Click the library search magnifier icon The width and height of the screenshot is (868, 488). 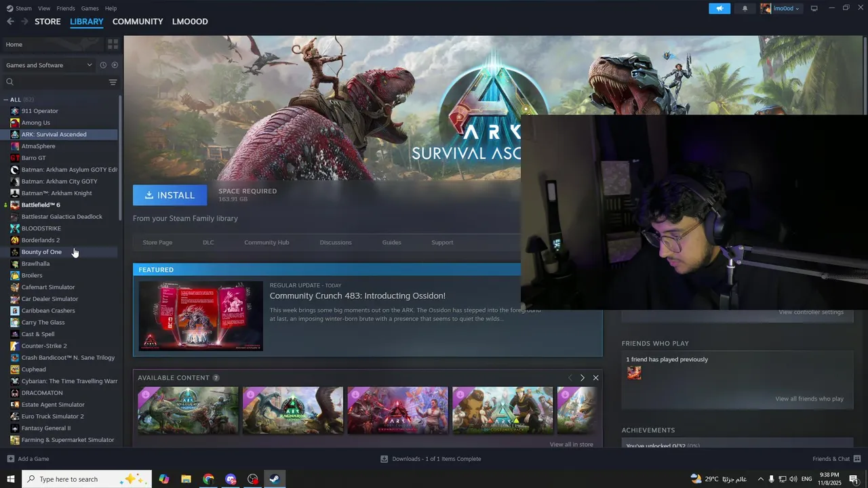(9, 82)
